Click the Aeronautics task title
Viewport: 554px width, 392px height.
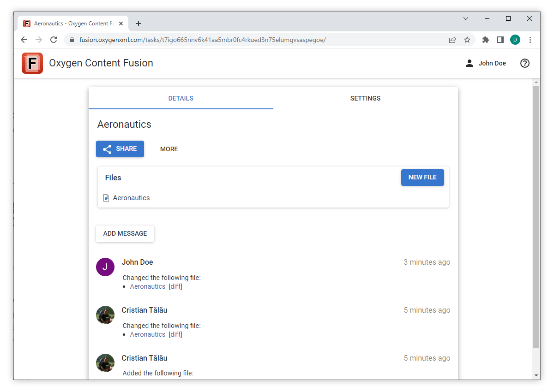click(124, 125)
